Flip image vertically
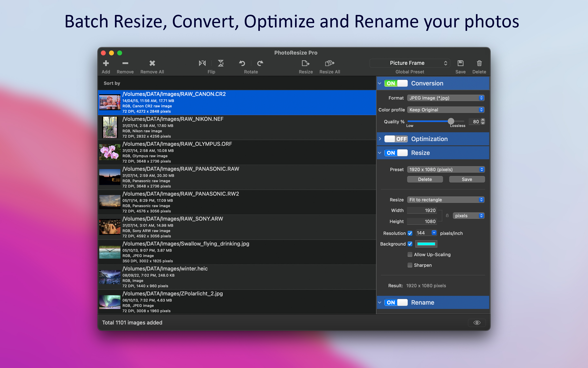Screen dimensions: 588x368 point(221,63)
